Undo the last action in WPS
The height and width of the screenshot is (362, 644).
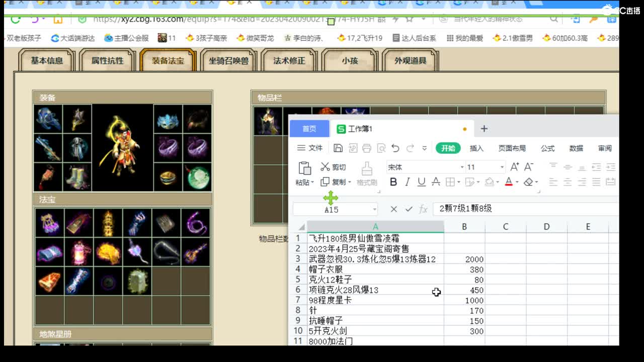click(x=395, y=148)
